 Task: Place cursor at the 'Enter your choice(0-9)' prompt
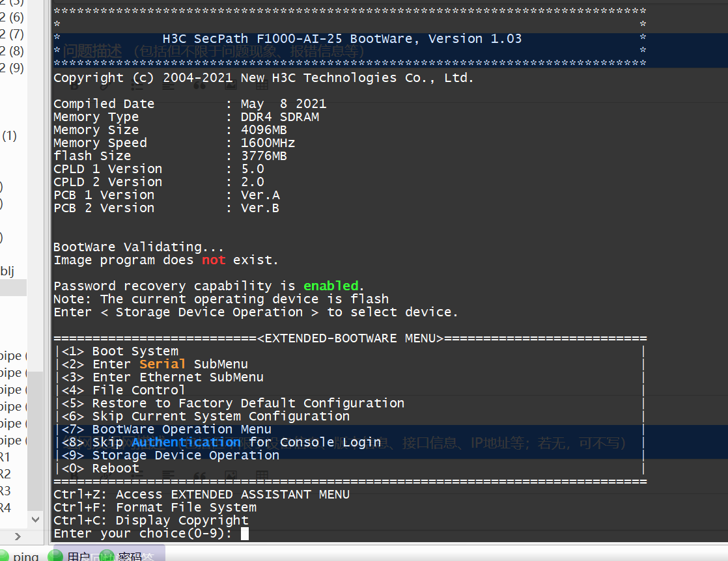[245, 534]
